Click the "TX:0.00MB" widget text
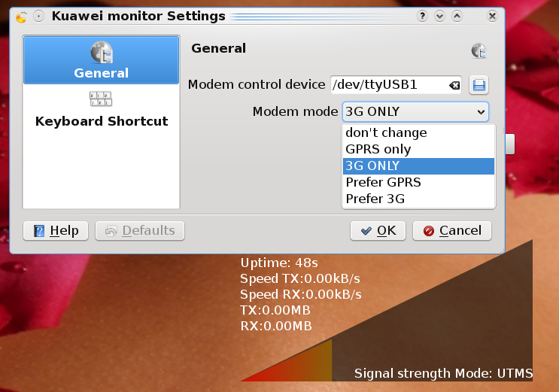The height and width of the screenshot is (392, 559). click(x=275, y=310)
